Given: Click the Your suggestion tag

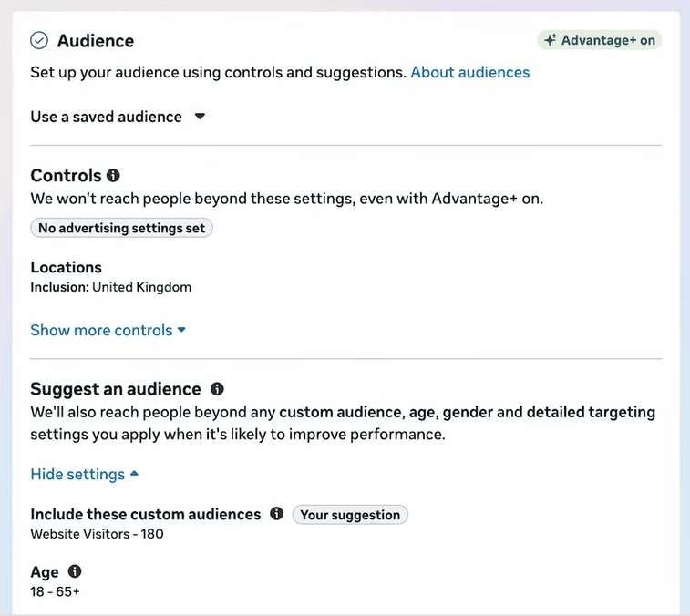Looking at the screenshot, I should click(350, 515).
